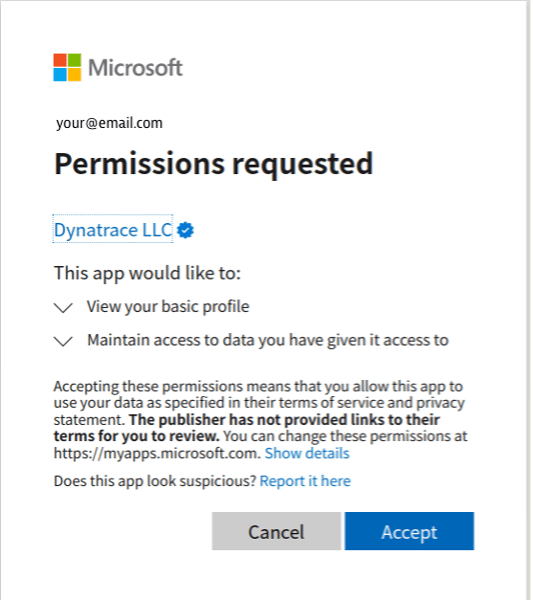Screen dimensions: 533x600
Task: Click the 'View your basic profile' label
Action: point(168,307)
